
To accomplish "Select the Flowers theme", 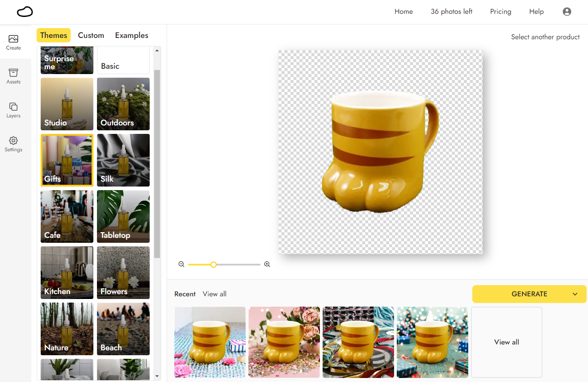I will coord(123,273).
